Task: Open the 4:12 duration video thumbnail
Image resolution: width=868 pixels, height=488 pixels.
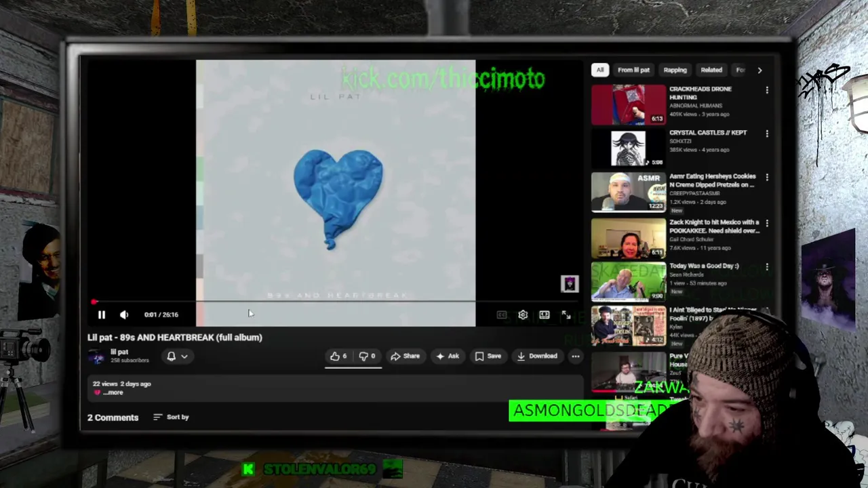Action: tap(629, 325)
